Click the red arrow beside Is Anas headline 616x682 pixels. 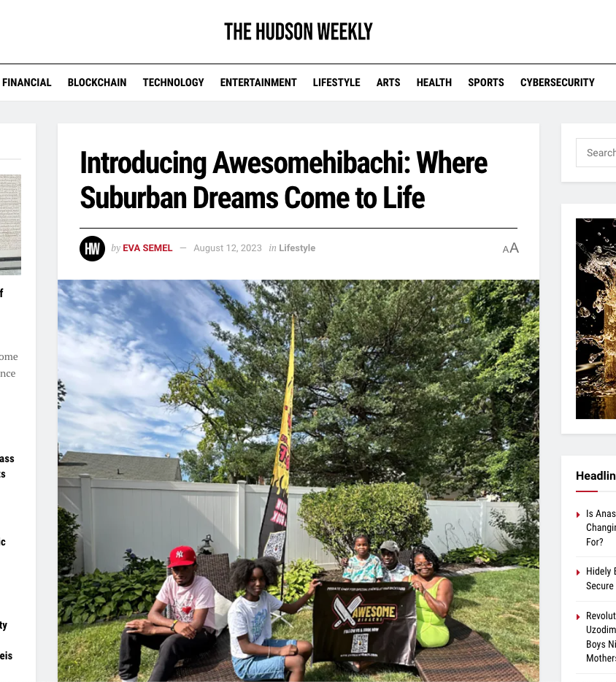578,515
